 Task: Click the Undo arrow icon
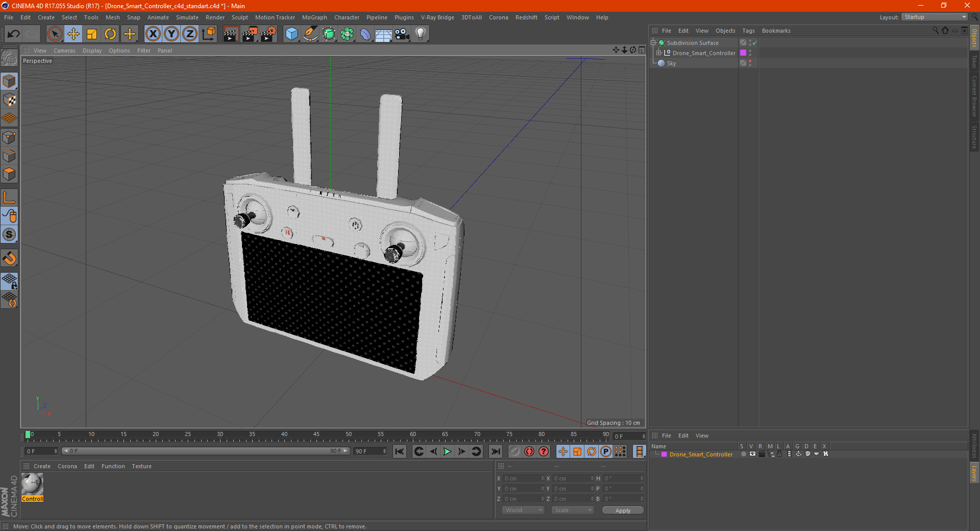pos(13,34)
